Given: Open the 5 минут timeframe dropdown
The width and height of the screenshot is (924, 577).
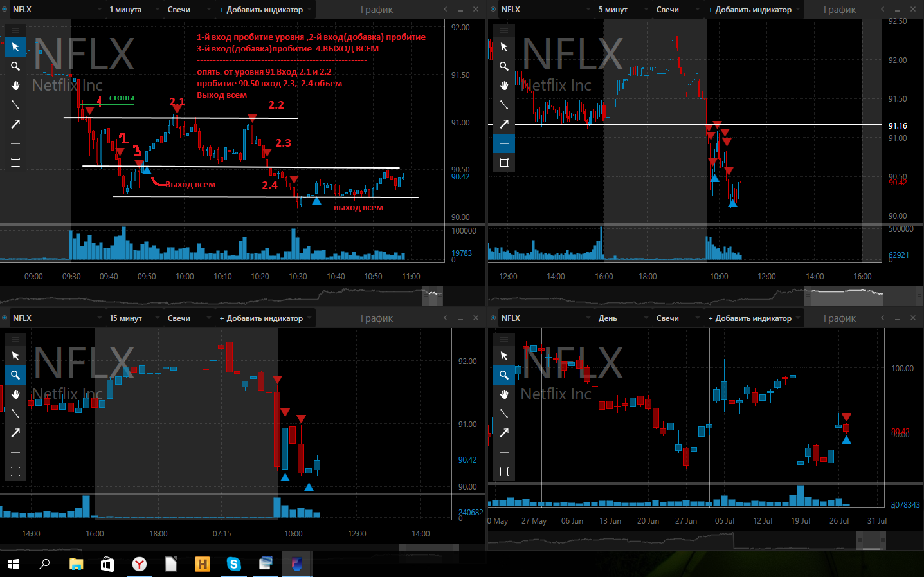Looking at the screenshot, I should coord(622,10).
